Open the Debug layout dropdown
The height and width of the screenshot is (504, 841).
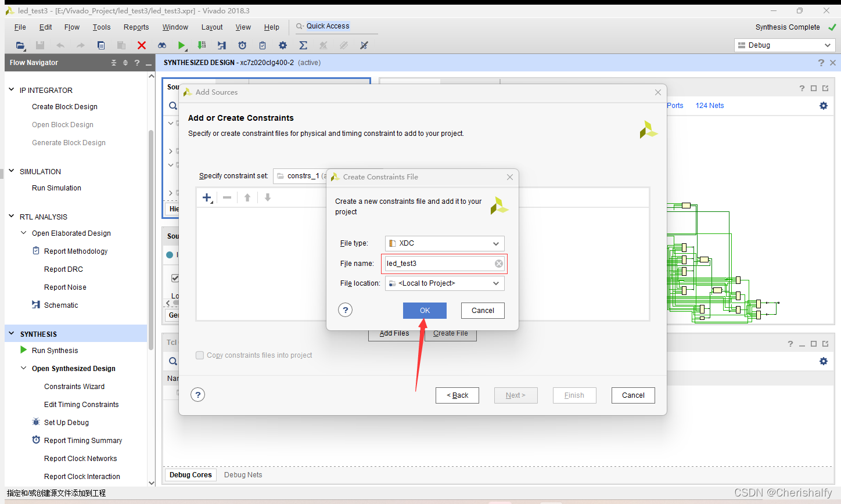[785, 45]
